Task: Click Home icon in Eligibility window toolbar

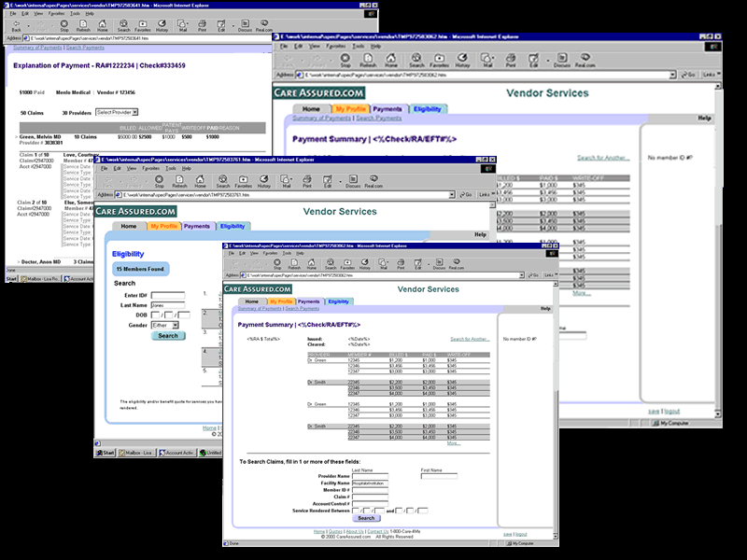Action: tap(200, 181)
